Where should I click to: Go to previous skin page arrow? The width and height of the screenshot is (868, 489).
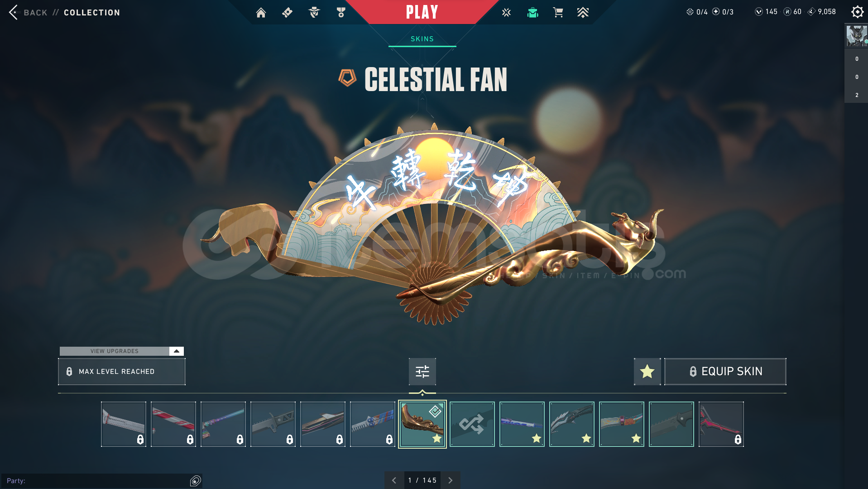pyautogui.click(x=394, y=480)
